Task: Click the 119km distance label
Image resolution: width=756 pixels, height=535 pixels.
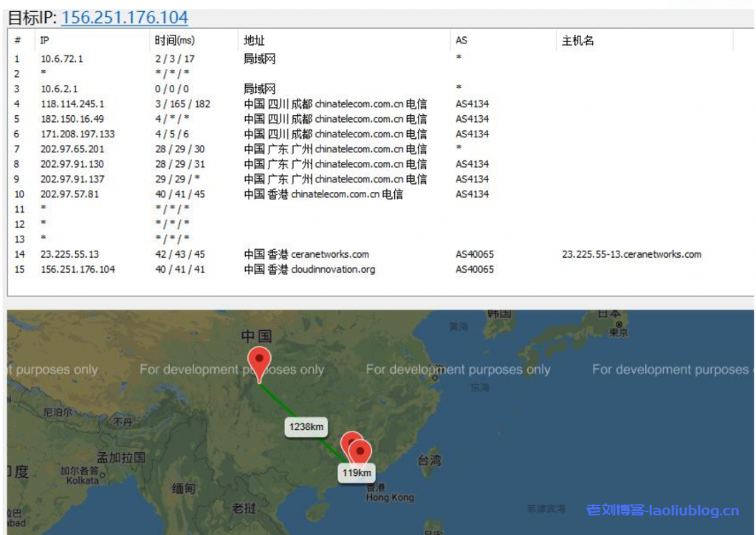Action: [x=356, y=473]
